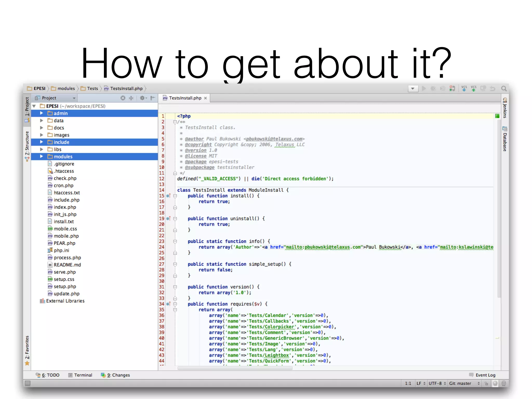This screenshot has width=532, height=399.
Task: Click the green inspection status square
Action: pos(497,116)
